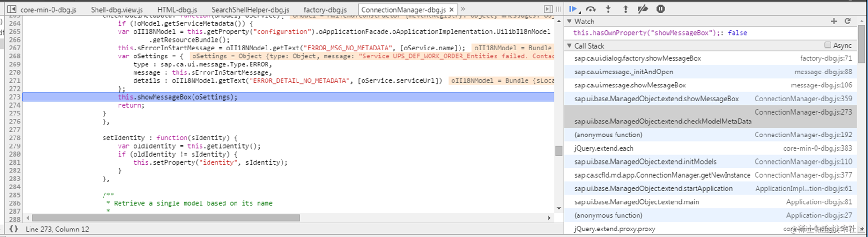Viewport: 868px width, 237px height.
Task: Deactivate all breakpoints
Action: point(643,8)
